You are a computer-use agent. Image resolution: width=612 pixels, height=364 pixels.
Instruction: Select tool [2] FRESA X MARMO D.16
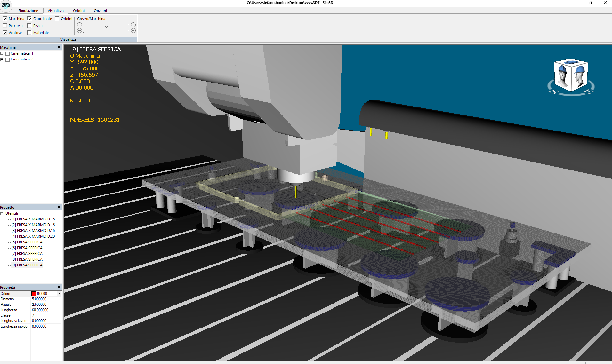(x=33, y=225)
